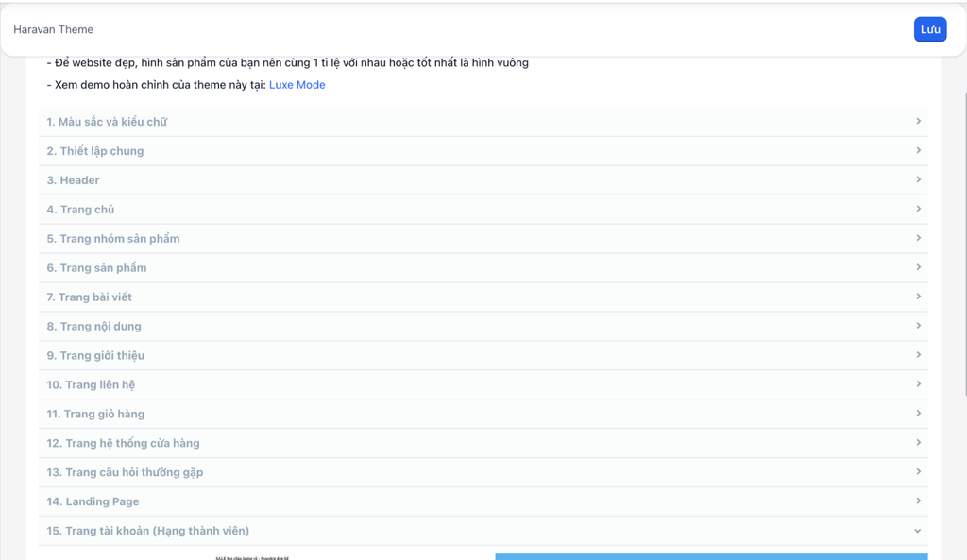Click the blue preview image thumbnail
This screenshot has width=967, height=560.
pyautogui.click(x=710, y=556)
